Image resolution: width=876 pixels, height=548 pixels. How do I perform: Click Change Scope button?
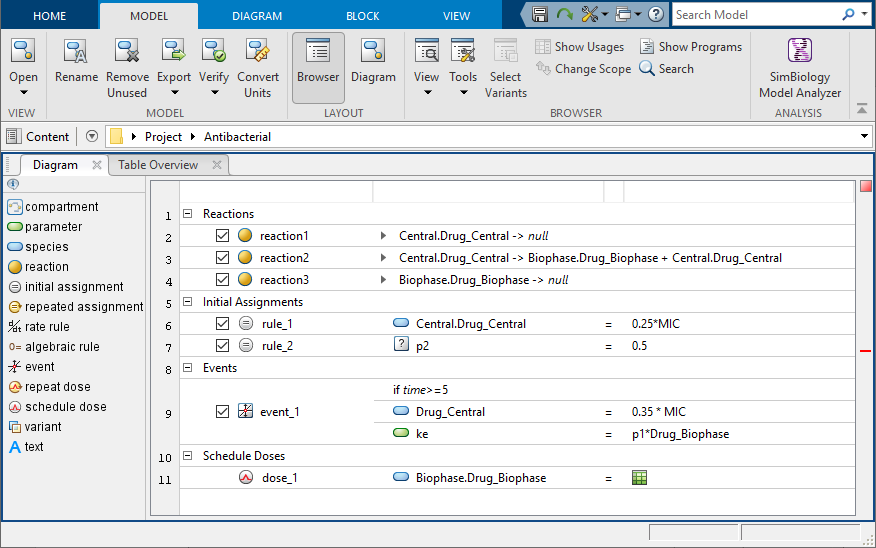(583, 69)
